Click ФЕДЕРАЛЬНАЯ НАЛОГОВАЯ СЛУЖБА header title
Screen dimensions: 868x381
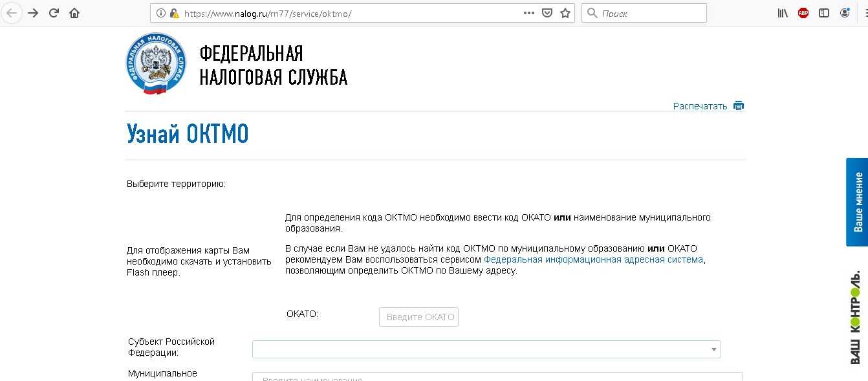coord(273,65)
